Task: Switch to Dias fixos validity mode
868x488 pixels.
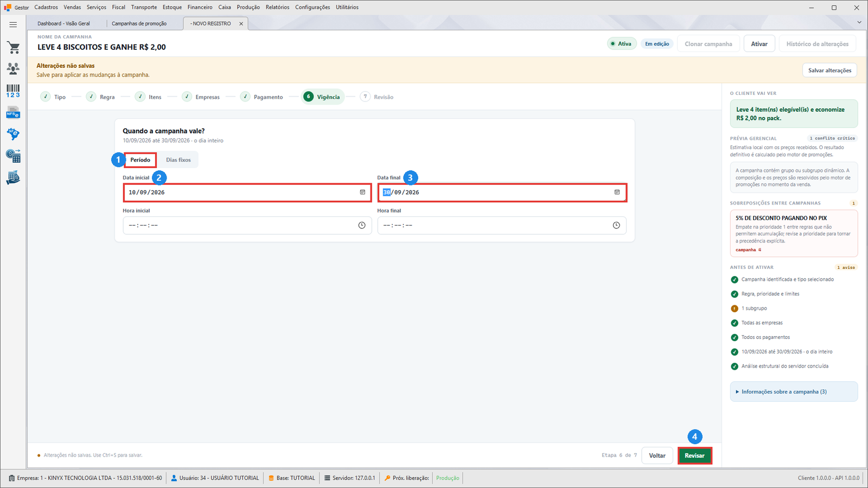Action: pos(178,160)
